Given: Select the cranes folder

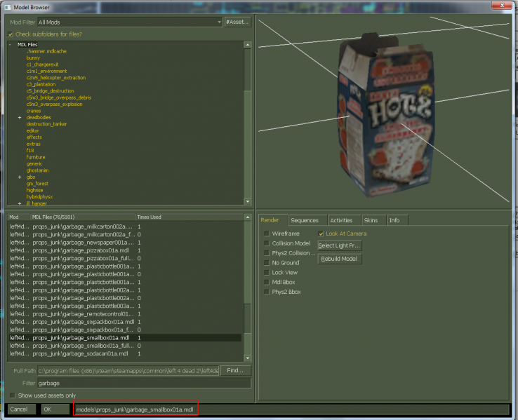Looking at the screenshot, I should (34, 111).
